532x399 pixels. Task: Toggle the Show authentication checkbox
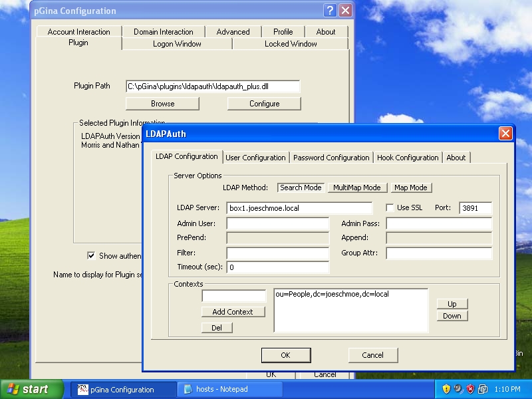[x=91, y=255]
